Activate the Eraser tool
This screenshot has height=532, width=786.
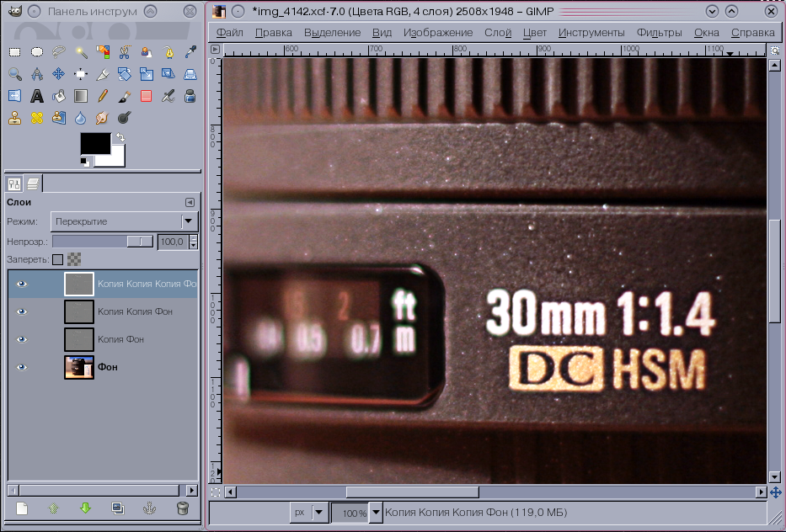(x=147, y=96)
